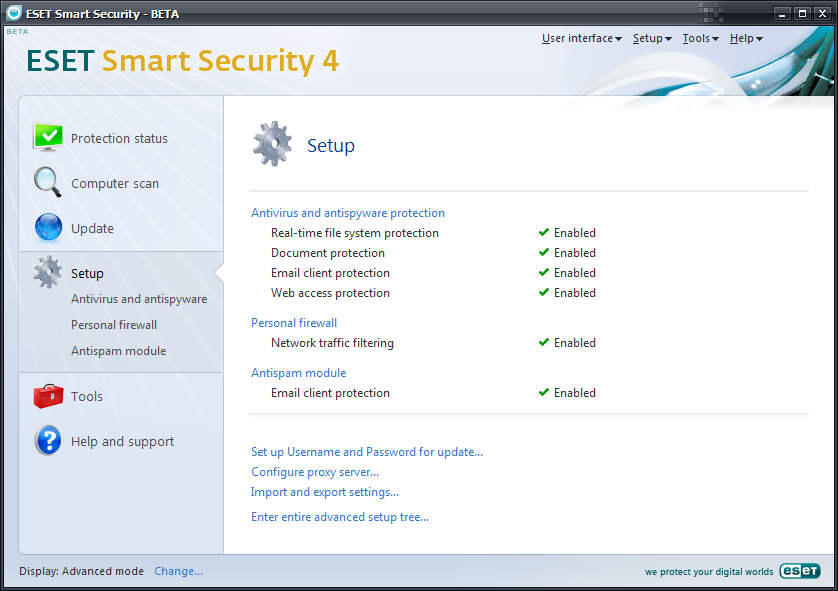Open Enter entire advanced setup tree link
Image resolution: width=838 pixels, height=591 pixels.
(x=340, y=517)
